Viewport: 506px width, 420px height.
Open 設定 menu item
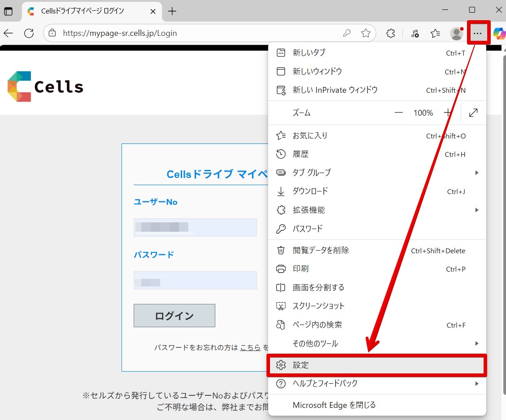coord(377,365)
